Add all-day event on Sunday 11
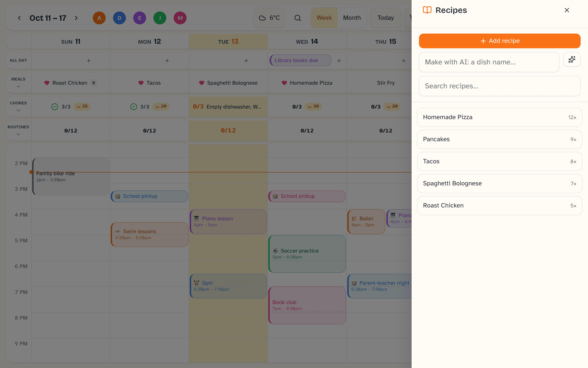The width and height of the screenshot is (588, 368). tap(89, 60)
